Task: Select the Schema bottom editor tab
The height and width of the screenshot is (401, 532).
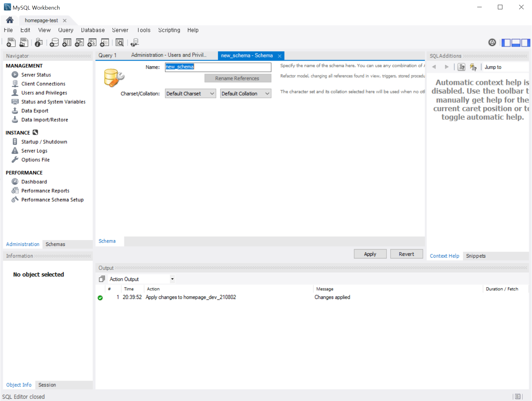Action: [x=107, y=241]
